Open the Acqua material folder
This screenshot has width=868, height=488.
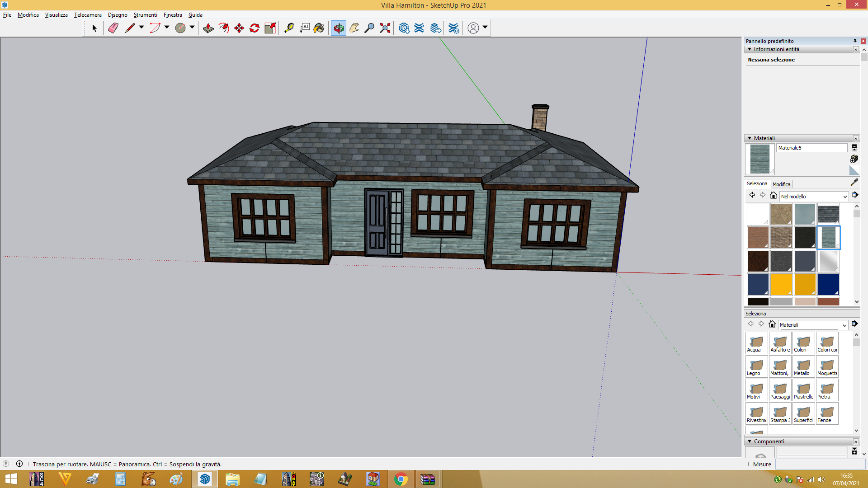click(x=757, y=343)
